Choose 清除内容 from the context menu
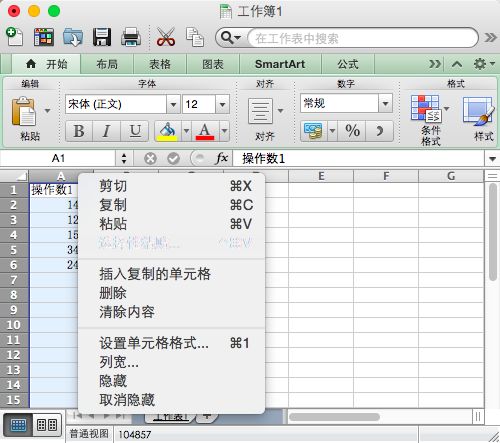 (172, 312)
